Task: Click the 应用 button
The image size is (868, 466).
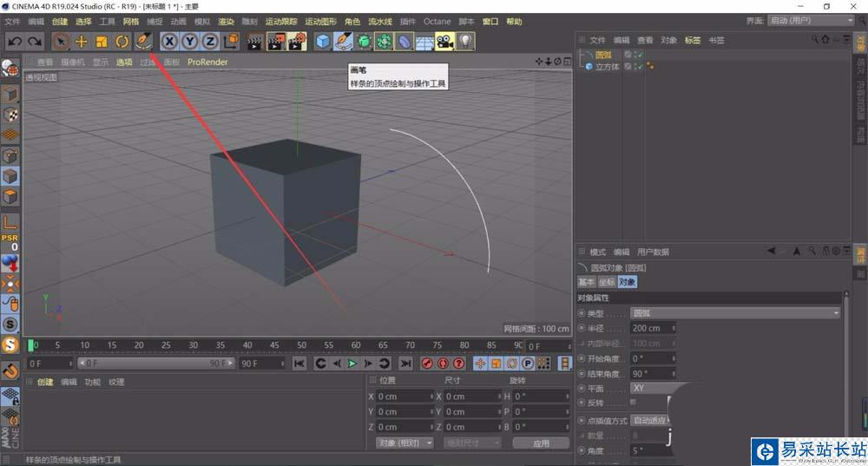Action: click(541, 443)
